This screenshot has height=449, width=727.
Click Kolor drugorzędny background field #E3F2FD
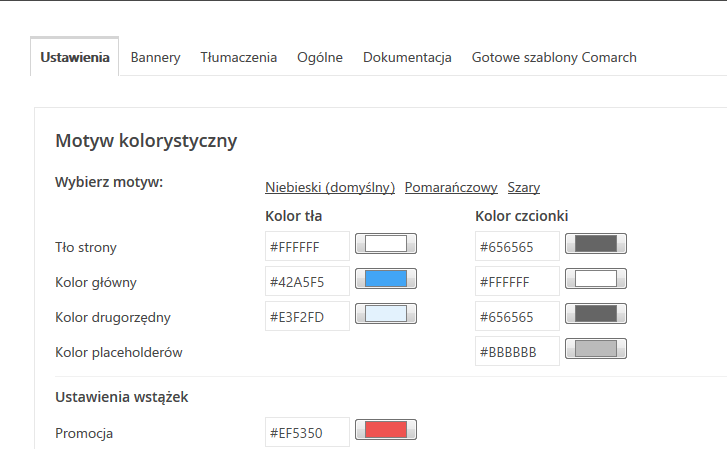[x=307, y=316]
